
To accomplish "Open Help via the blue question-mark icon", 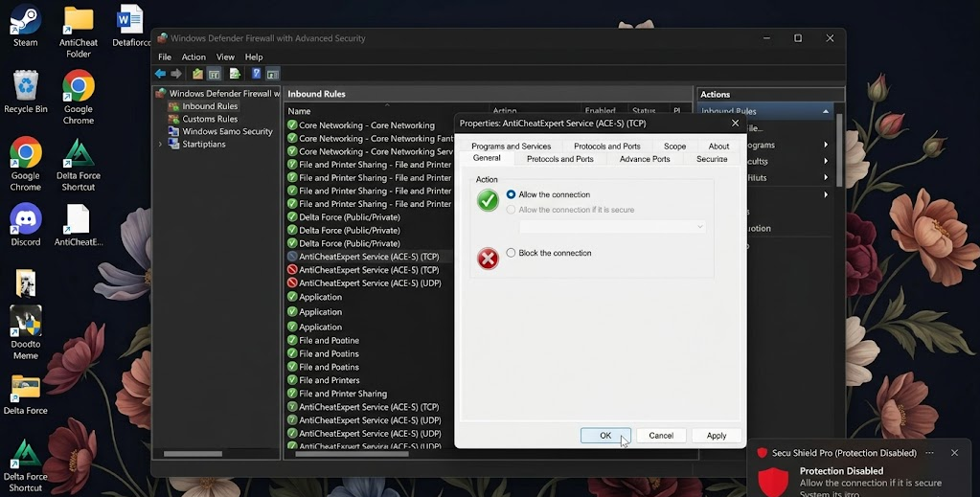I will [256, 74].
